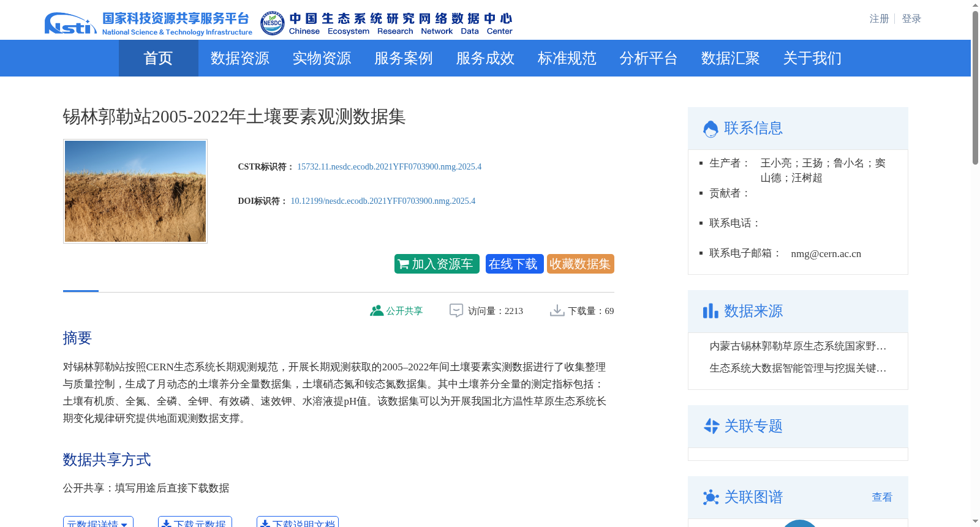Viewport: 980px width, 527px height.
Task: Click the 访问量 visit count icon
Action: (456, 311)
